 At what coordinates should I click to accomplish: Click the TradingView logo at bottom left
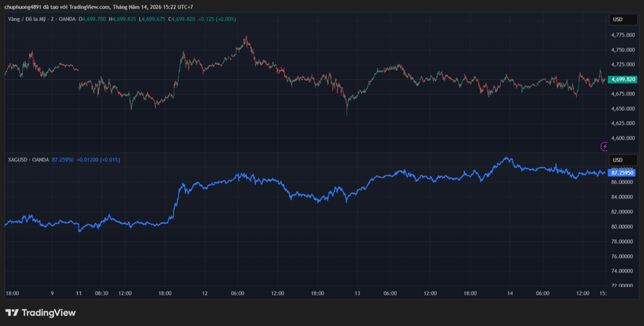pyautogui.click(x=40, y=313)
